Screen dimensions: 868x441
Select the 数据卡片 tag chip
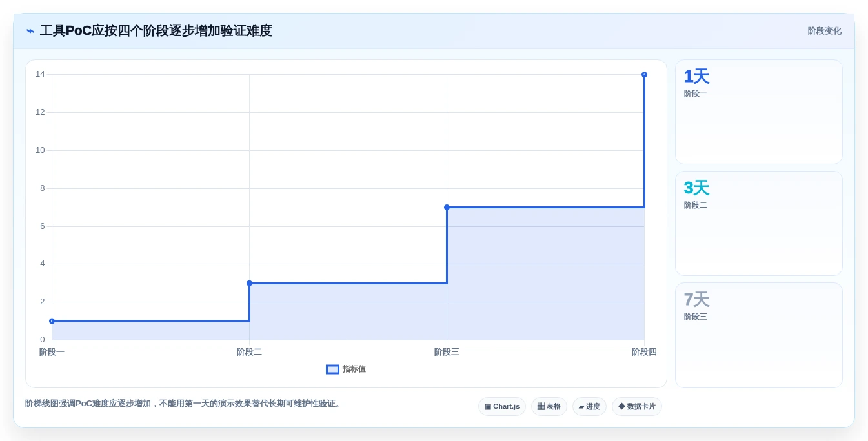click(x=637, y=406)
